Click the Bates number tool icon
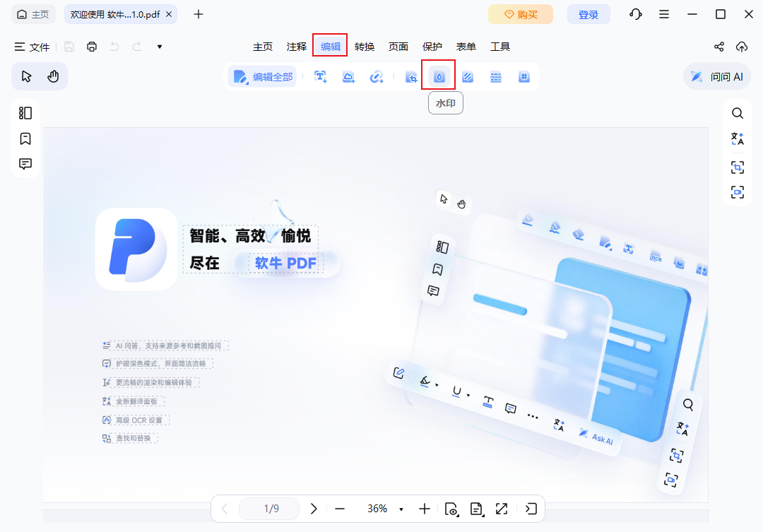 (x=524, y=76)
